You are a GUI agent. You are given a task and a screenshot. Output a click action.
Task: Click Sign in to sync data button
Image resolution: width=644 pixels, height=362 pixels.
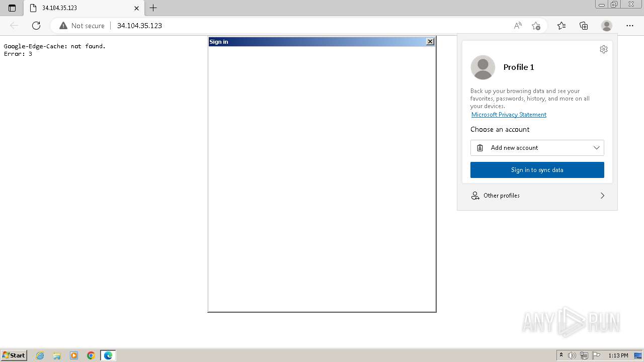click(x=537, y=170)
